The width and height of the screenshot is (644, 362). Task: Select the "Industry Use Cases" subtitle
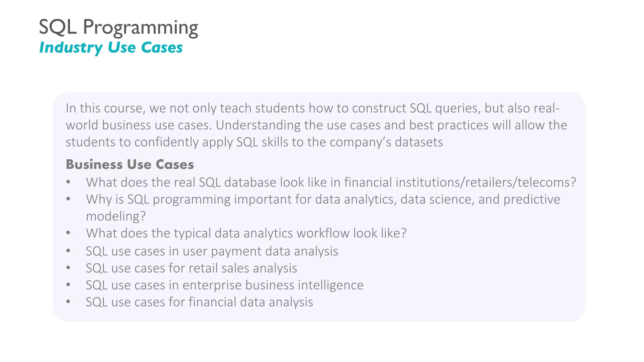click(111, 48)
